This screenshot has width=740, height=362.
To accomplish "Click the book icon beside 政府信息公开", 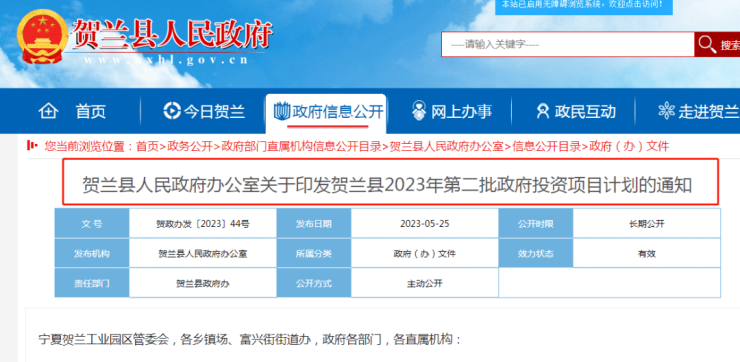I will pos(282,111).
